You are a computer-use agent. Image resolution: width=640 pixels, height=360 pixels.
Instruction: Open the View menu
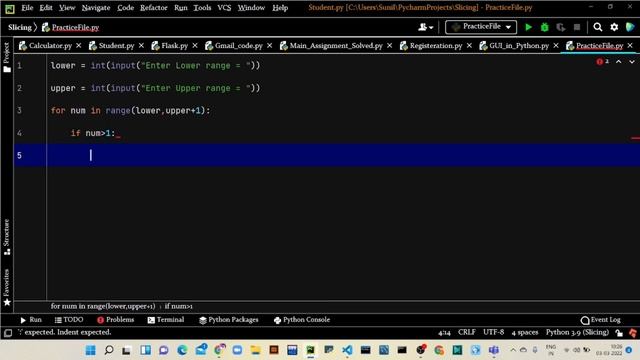click(x=67, y=8)
